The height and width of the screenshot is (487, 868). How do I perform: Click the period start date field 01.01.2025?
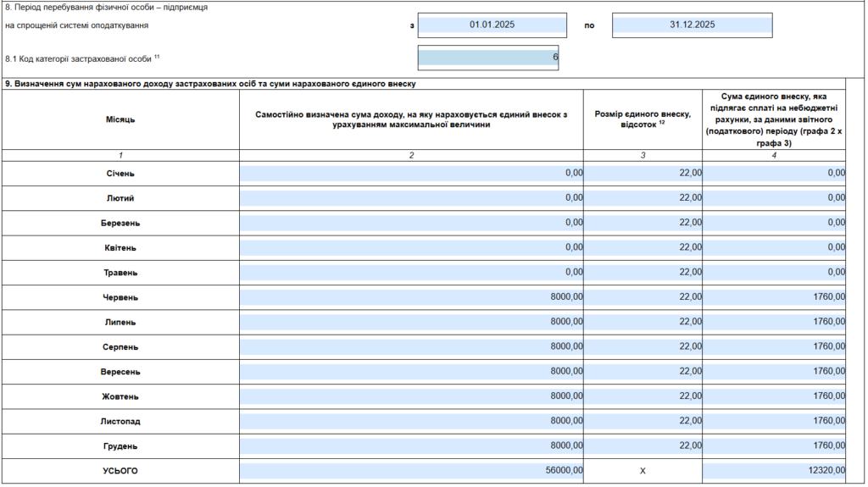[492, 25]
